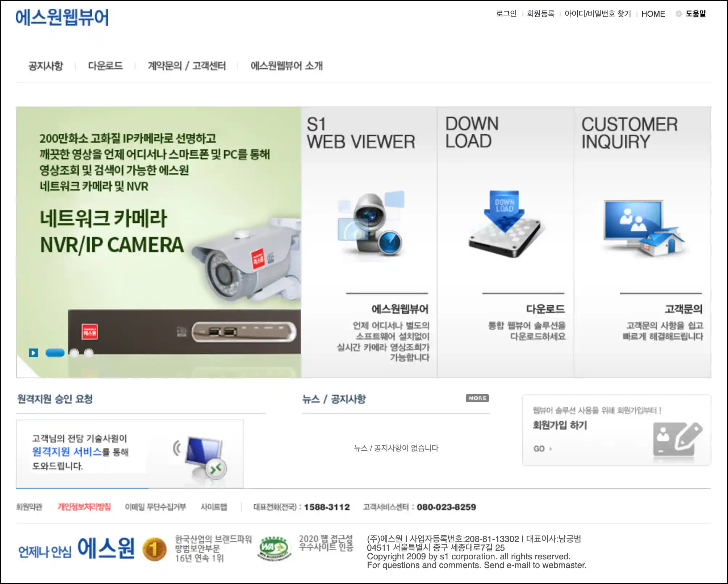Click 다운로드 title in download panel
Image resolution: width=728 pixels, height=584 pixels.
coord(545,309)
